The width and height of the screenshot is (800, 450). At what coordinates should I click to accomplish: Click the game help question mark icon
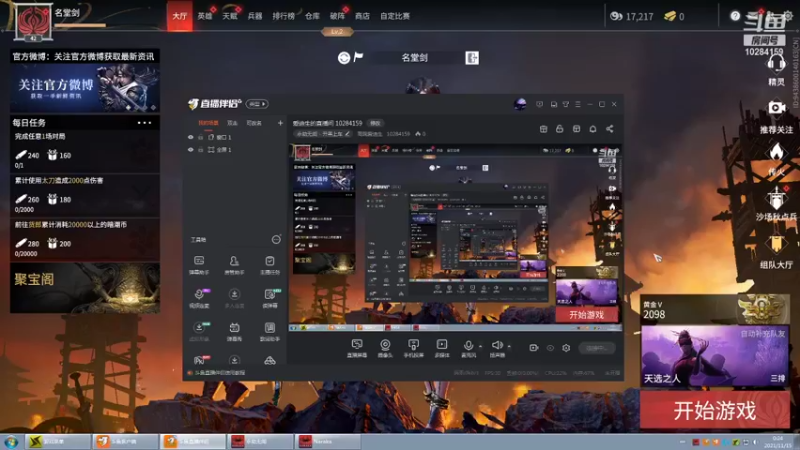(735, 16)
